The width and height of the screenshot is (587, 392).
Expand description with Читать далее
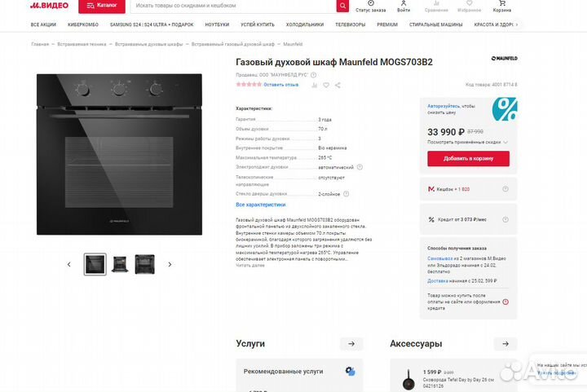point(250,265)
